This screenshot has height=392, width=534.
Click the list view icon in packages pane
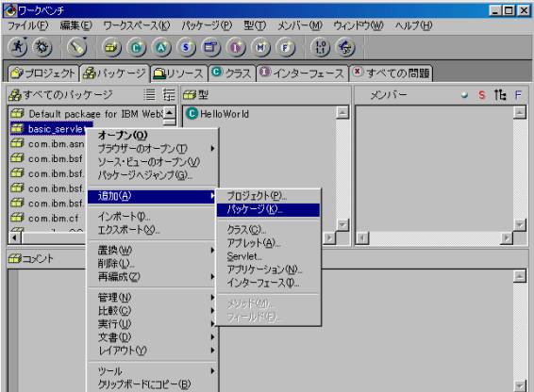coord(149,94)
